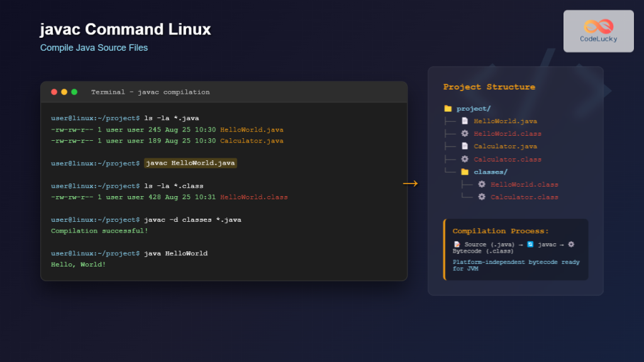The width and height of the screenshot is (644, 362).
Task: Click the green terminal window dot
Action: [74, 92]
